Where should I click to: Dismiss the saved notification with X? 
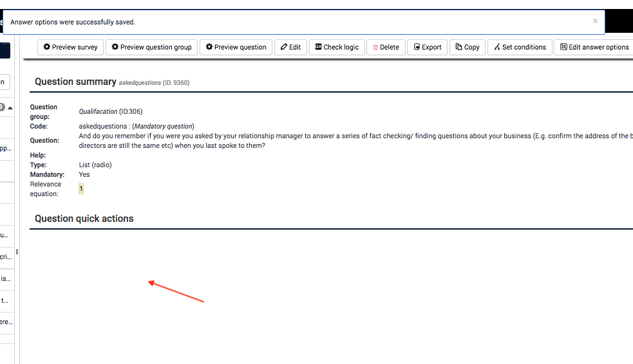tap(595, 21)
